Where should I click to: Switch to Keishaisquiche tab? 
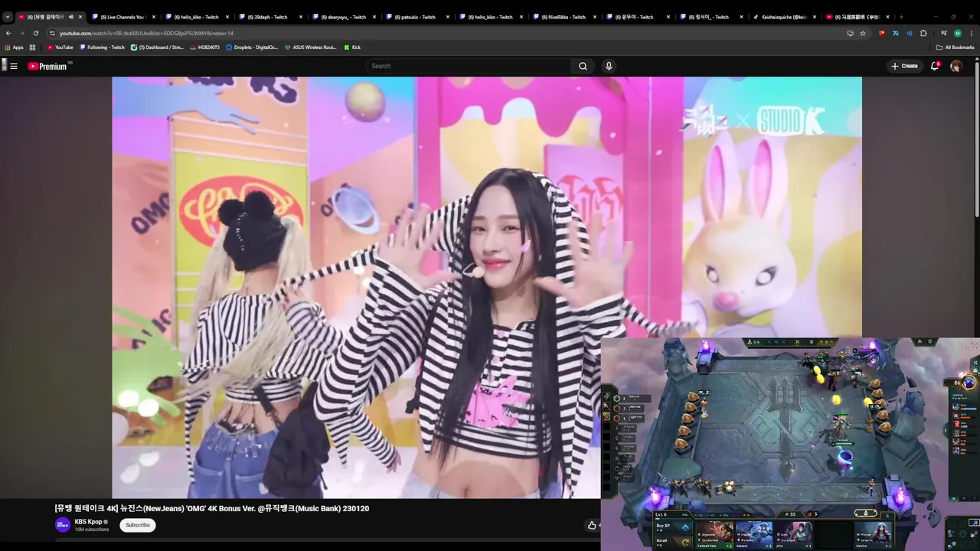pos(784,17)
